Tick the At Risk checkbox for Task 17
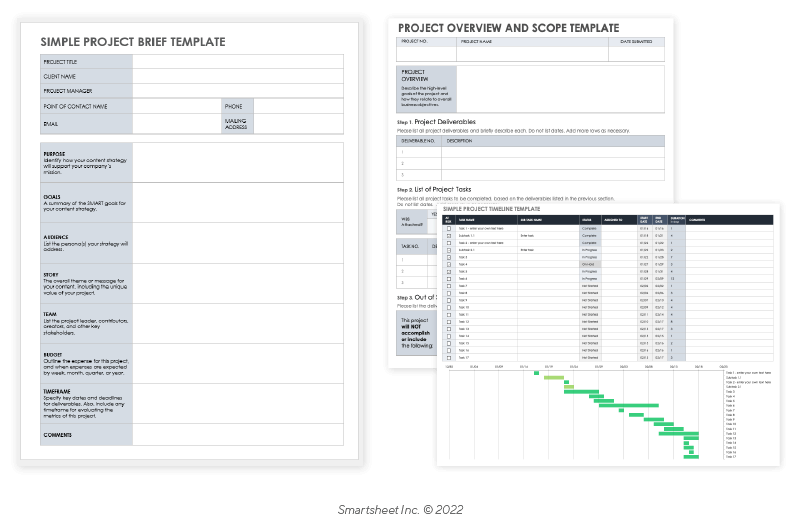Screen dimensions: 800x525 (x=449, y=357)
